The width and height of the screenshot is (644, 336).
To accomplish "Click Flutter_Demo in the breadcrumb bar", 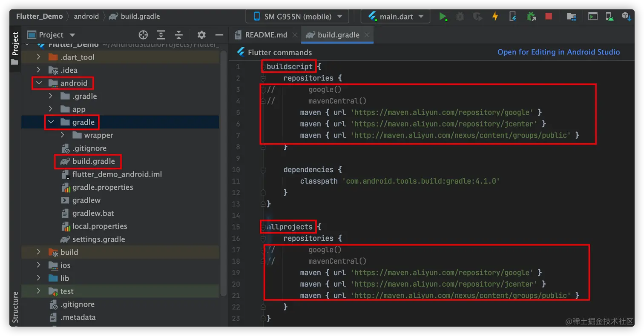I will point(40,17).
